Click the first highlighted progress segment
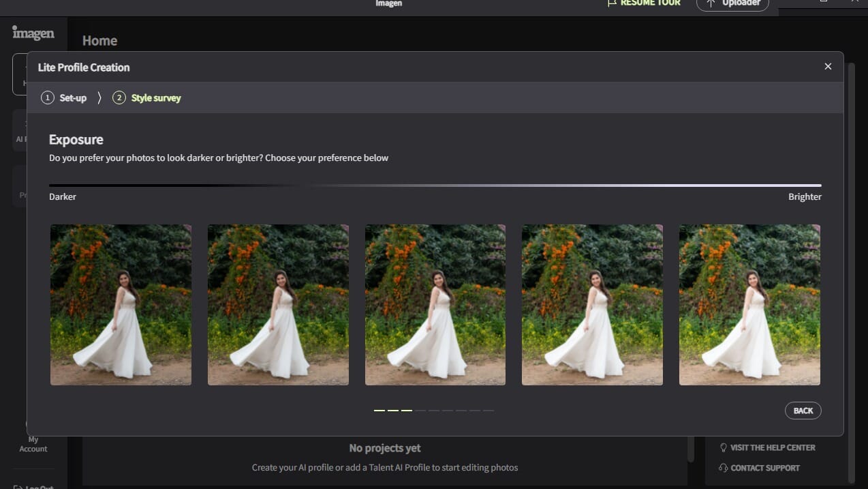Viewport: 868px width, 489px height. coord(379,411)
